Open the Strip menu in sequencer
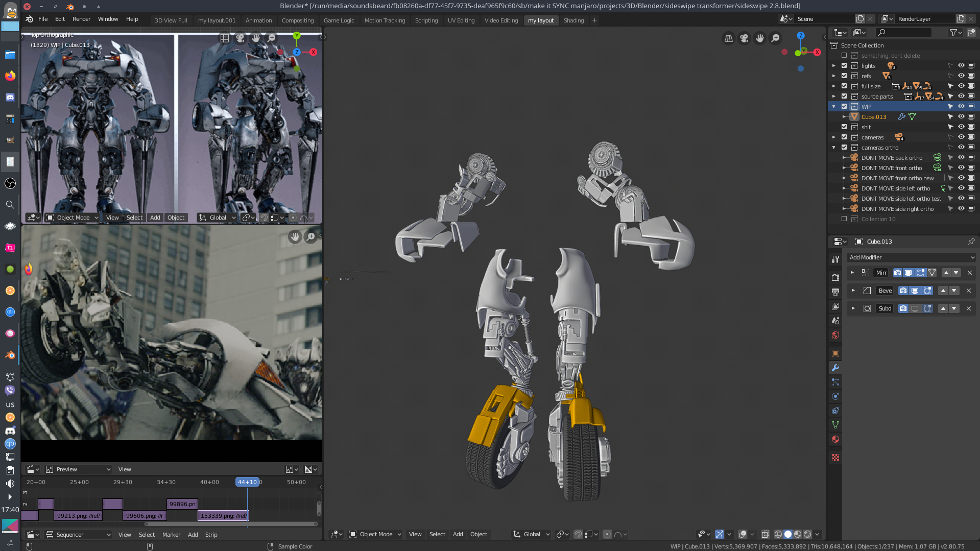 (x=211, y=535)
